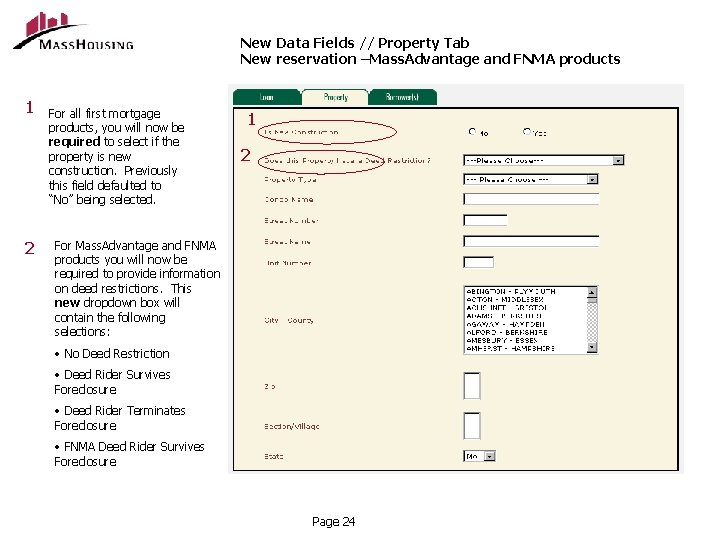Choose No for Is New Construction
Image resolution: width=720 pixels, height=540 pixels.
coord(472,132)
